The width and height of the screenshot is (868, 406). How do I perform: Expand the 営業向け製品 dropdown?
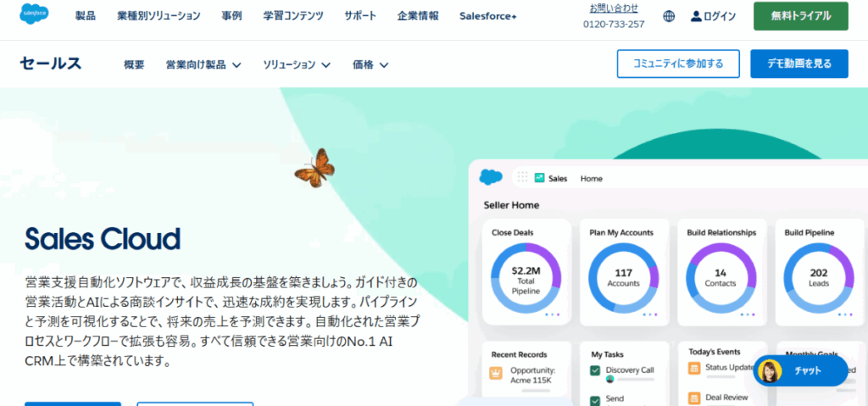203,64
